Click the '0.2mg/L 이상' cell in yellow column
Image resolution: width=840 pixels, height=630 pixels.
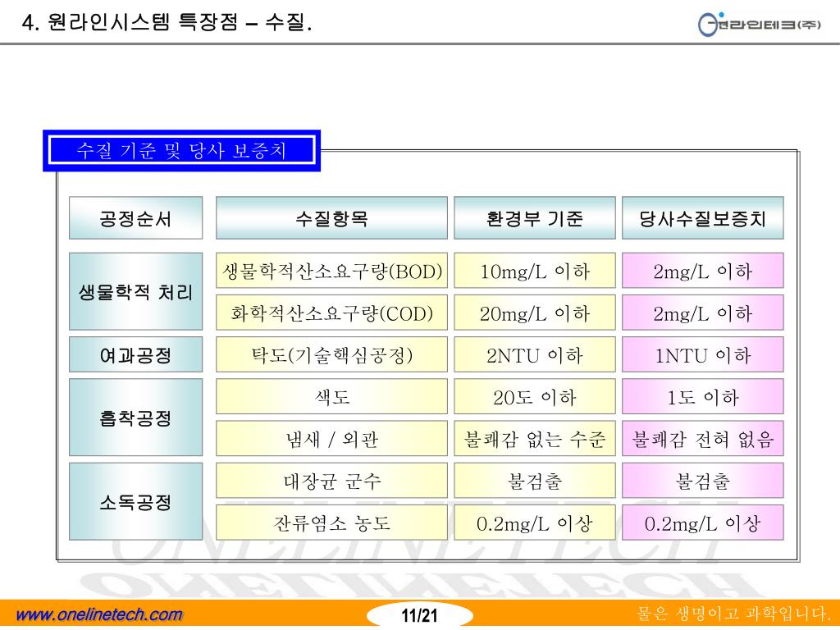coord(535,523)
